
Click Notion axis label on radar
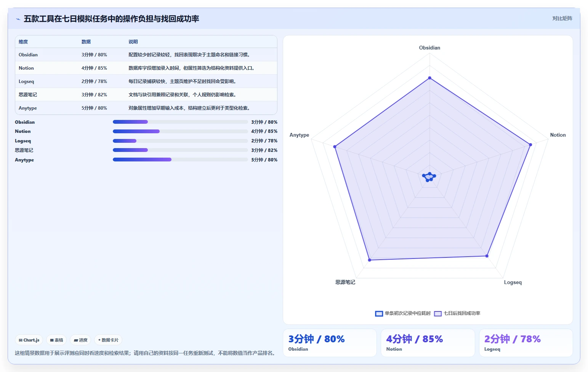[558, 135]
